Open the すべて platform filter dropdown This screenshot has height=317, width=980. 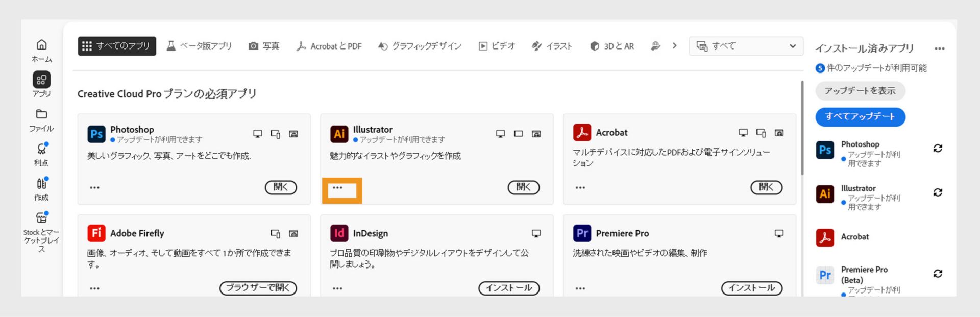746,46
